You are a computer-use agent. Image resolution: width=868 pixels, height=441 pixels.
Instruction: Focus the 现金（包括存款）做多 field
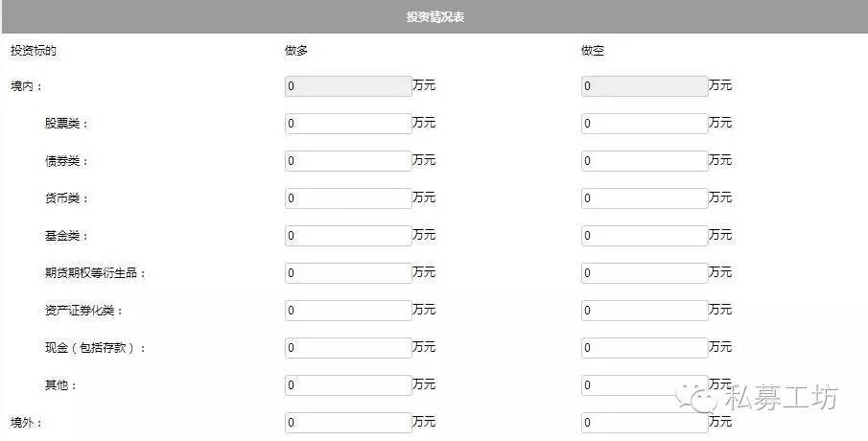348,347
